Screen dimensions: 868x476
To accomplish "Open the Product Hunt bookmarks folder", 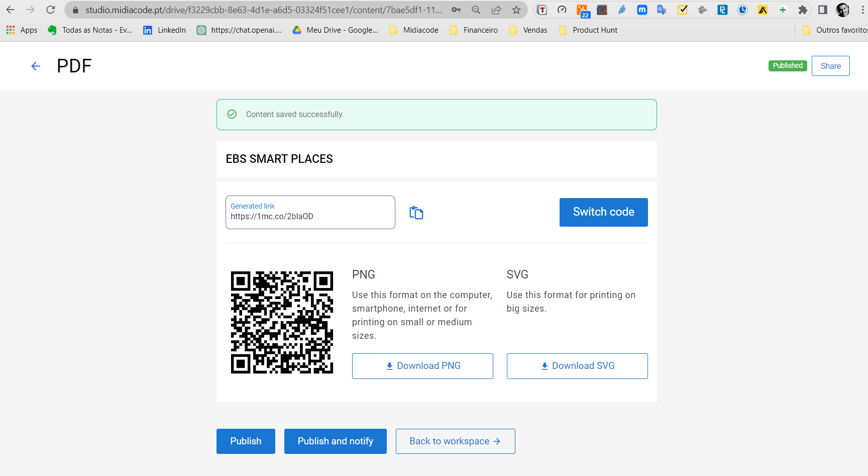I will pos(588,30).
